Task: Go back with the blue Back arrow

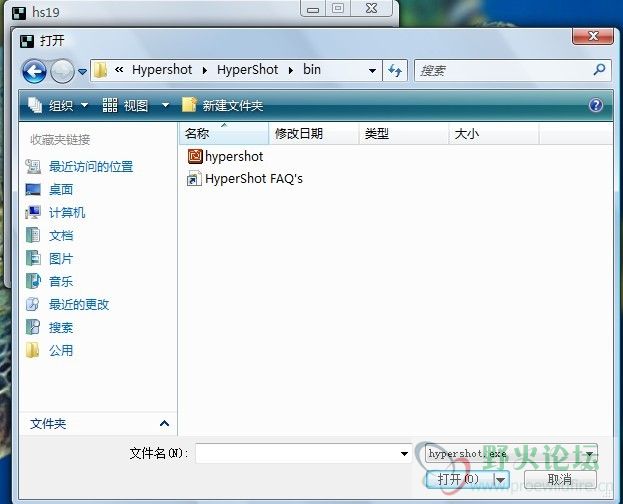Action: click(x=34, y=72)
